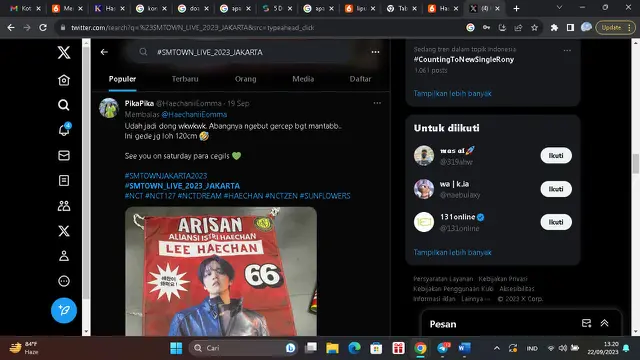Open Windows Start button
Viewport: 640px width, 360px height.
tap(176, 348)
